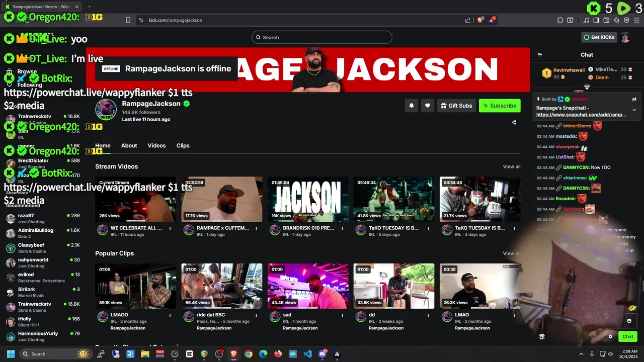
Task: Bookmark this page using the bookmark icon
Action: click(128, 20)
